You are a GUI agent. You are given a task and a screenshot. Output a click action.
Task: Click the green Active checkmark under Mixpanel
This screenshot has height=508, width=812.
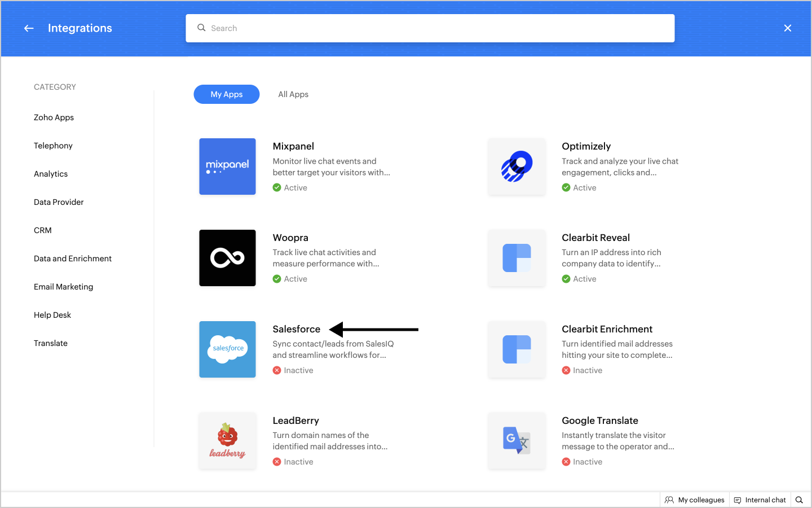tap(277, 187)
